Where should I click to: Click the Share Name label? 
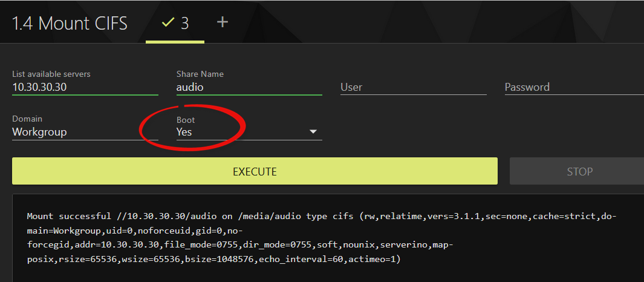(x=200, y=74)
